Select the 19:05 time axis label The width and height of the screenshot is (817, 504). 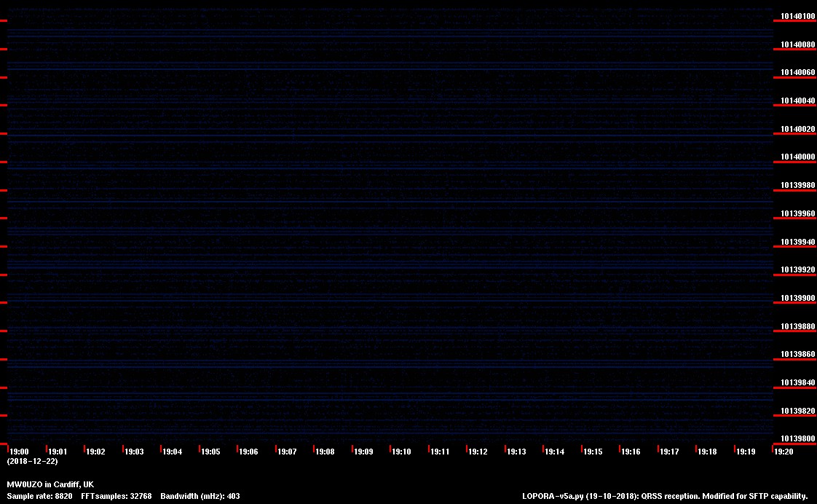(x=210, y=452)
